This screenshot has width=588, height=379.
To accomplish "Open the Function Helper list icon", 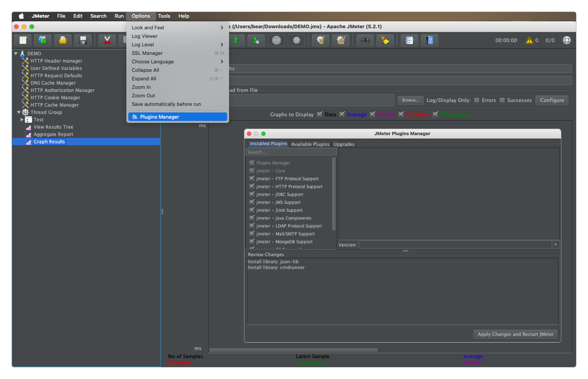I will click(x=409, y=40).
